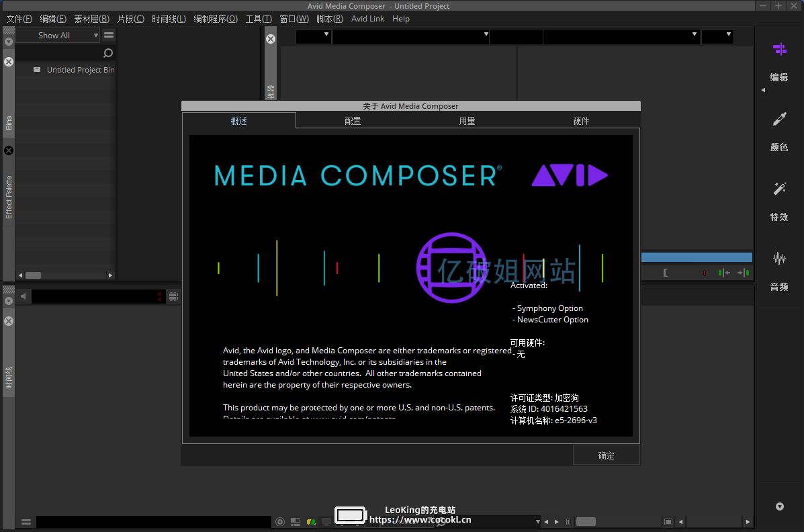This screenshot has width=804, height=532.
Task: Open the 窗口(W) menu
Action: point(294,19)
